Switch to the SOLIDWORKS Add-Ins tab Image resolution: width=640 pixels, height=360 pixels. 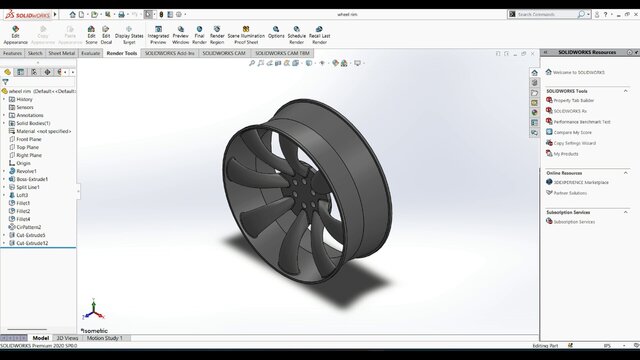click(x=169, y=53)
